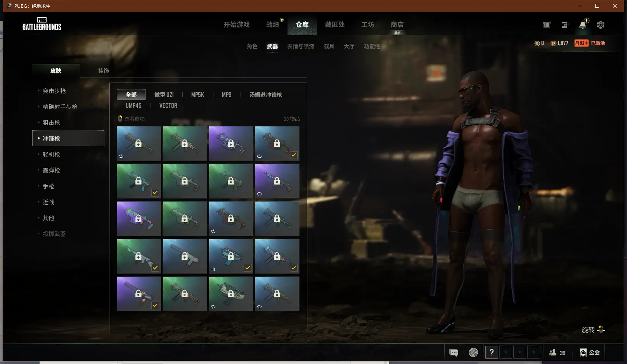Open the news page icon
The height and width of the screenshot is (364, 627).
(565, 25)
